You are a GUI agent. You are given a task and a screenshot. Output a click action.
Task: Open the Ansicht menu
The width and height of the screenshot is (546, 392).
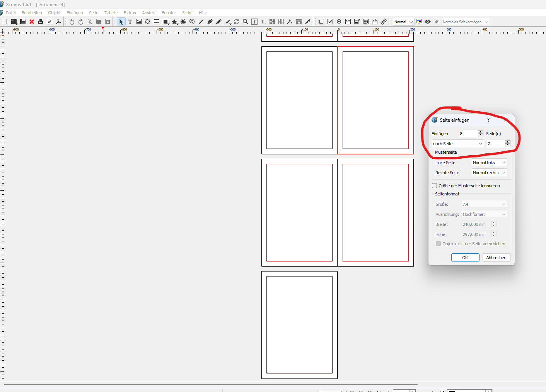(149, 13)
